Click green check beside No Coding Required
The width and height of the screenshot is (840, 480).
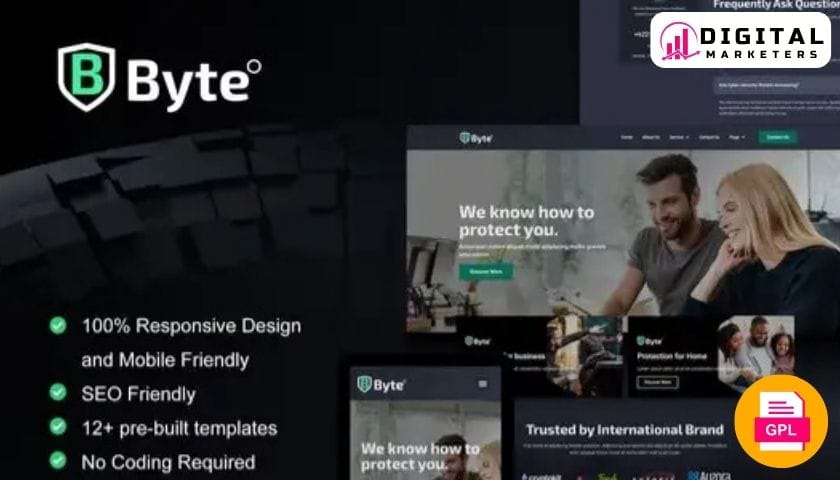(58, 461)
